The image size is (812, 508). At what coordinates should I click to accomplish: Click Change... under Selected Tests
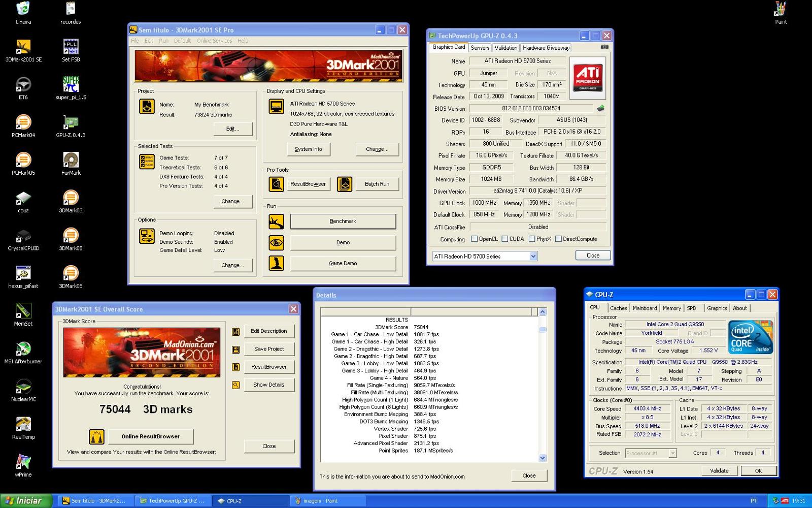click(x=232, y=202)
